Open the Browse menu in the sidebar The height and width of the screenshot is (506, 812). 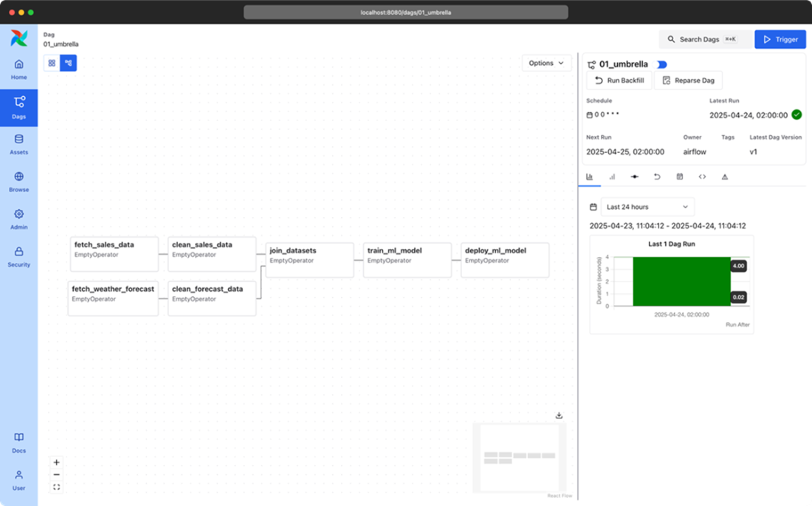18,182
